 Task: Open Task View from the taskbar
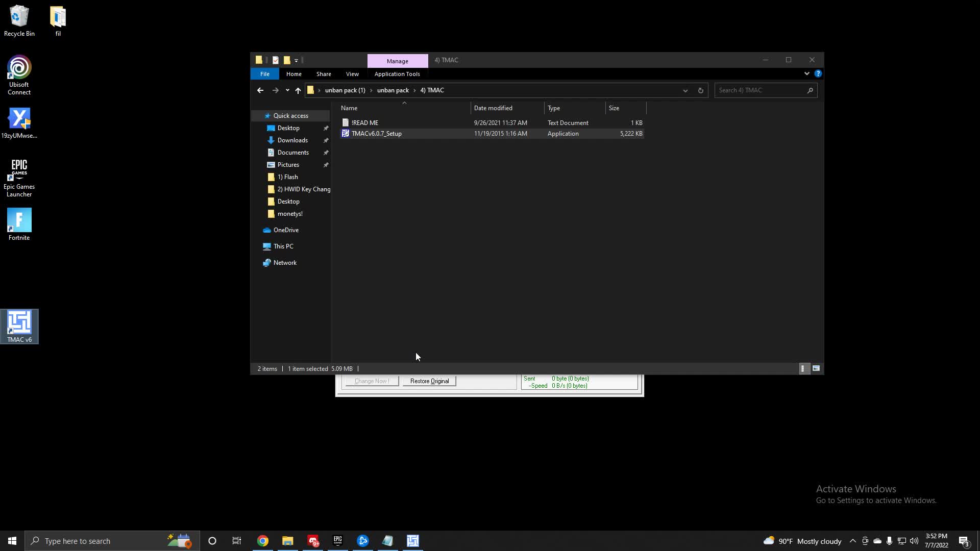(x=236, y=541)
